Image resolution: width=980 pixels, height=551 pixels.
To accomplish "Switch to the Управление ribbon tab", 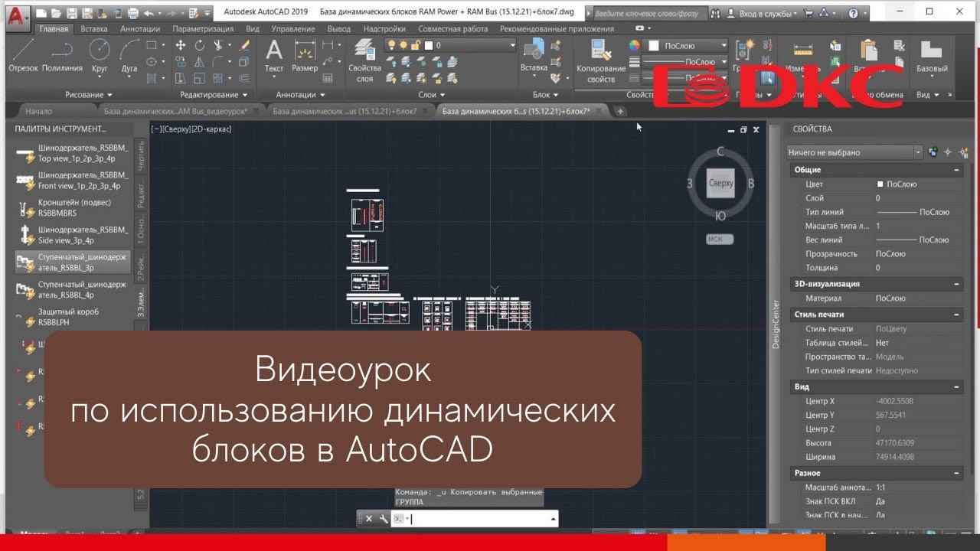I will pos(293,29).
